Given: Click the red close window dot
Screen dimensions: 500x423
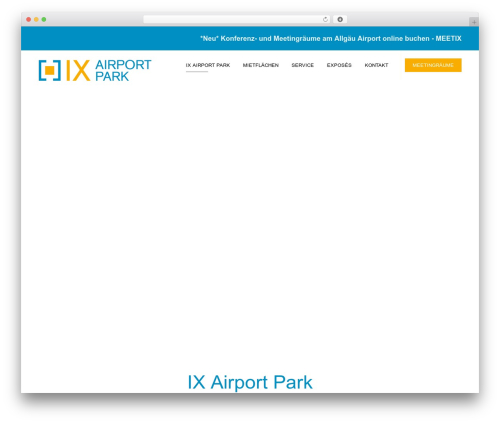Looking at the screenshot, I should coord(29,20).
